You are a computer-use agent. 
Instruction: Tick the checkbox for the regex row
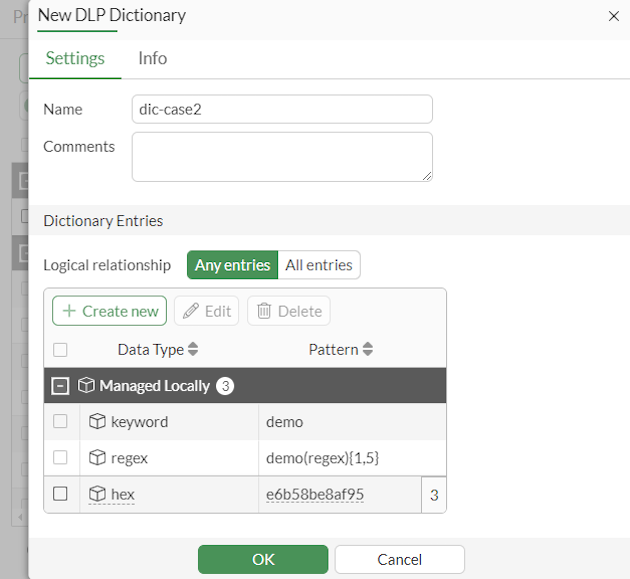point(61,457)
